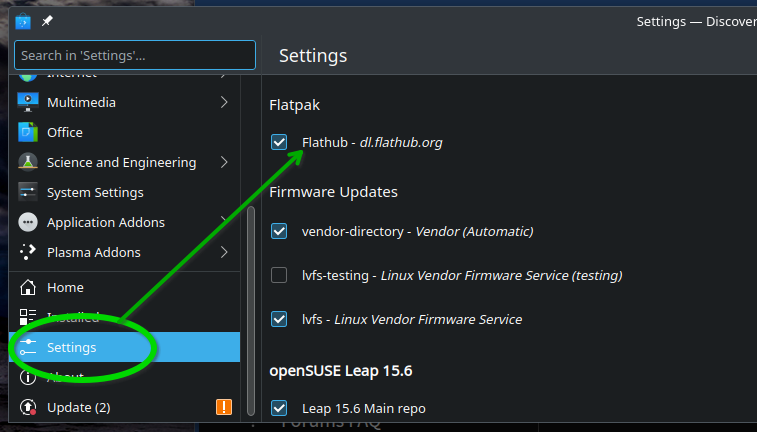The width and height of the screenshot is (757, 432).
Task: Enable the lvfs-testing firmware source
Action: point(280,275)
